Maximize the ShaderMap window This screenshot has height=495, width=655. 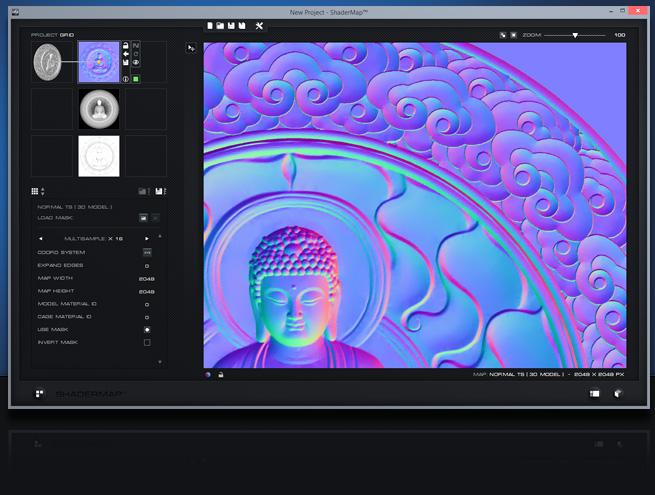[622, 10]
